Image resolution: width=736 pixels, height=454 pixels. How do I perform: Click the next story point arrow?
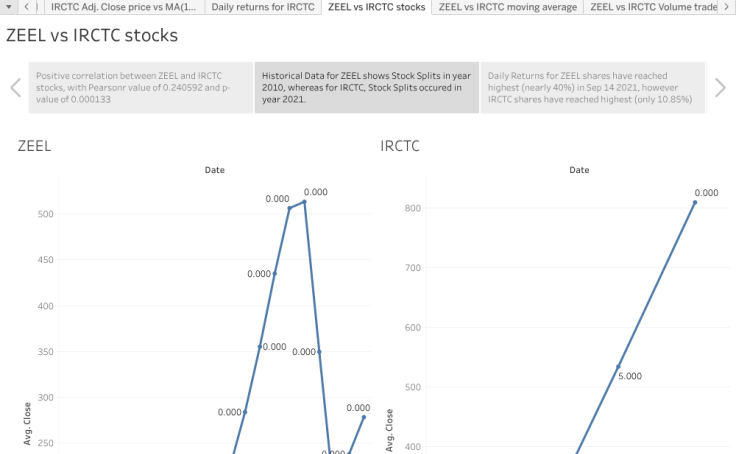[721, 87]
